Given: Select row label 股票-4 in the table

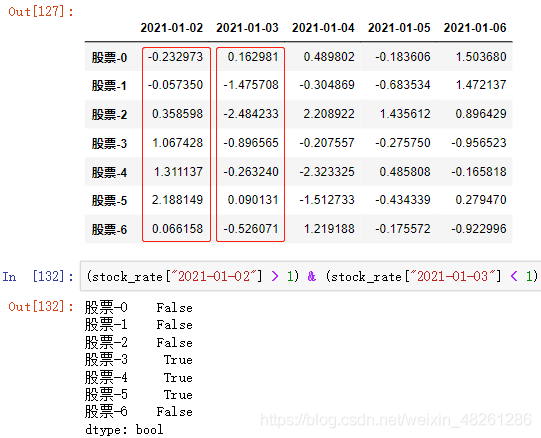Looking at the screenshot, I should pos(109,172).
